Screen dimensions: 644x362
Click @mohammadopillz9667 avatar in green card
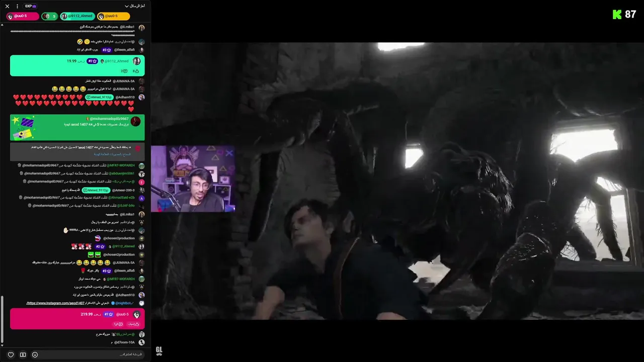[x=136, y=121]
